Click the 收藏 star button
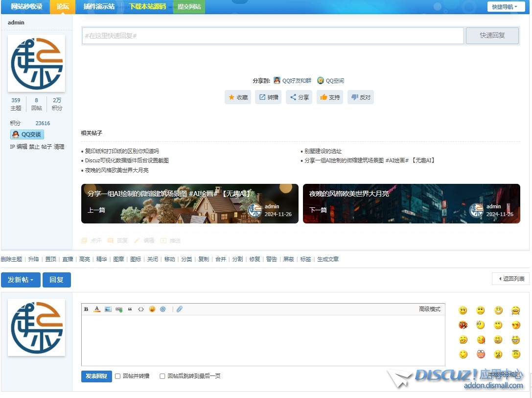 (238, 97)
